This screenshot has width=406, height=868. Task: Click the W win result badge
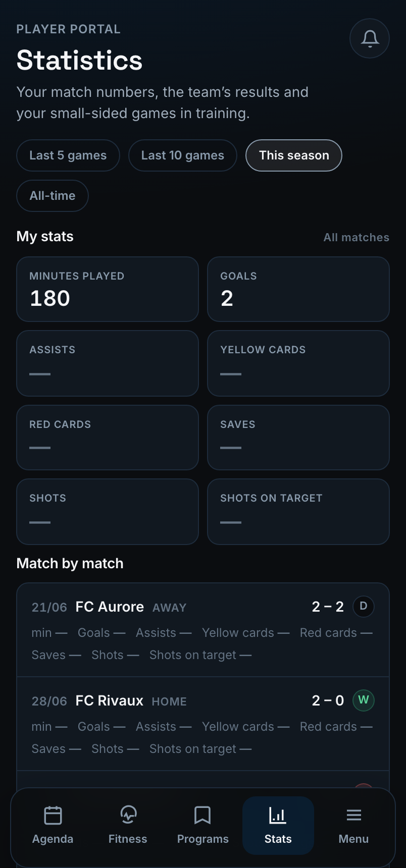(x=364, y=700)
